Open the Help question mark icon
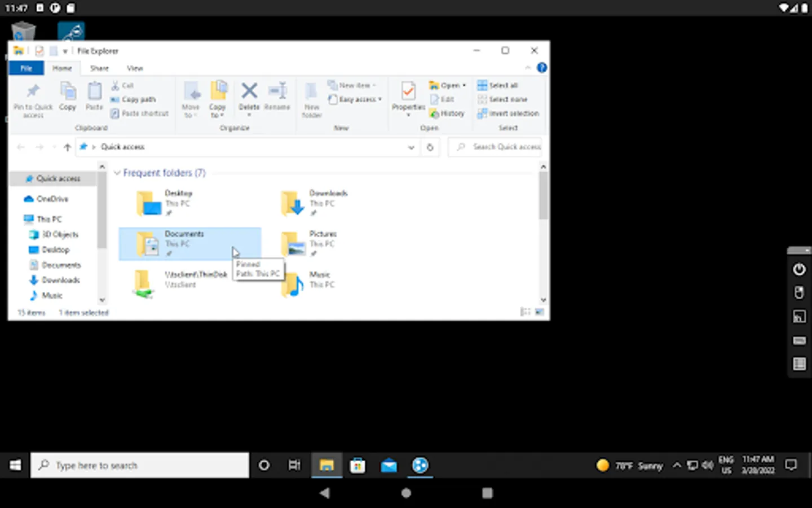The height and width of the screenshot is (508, 812). (x=541, y=68)
